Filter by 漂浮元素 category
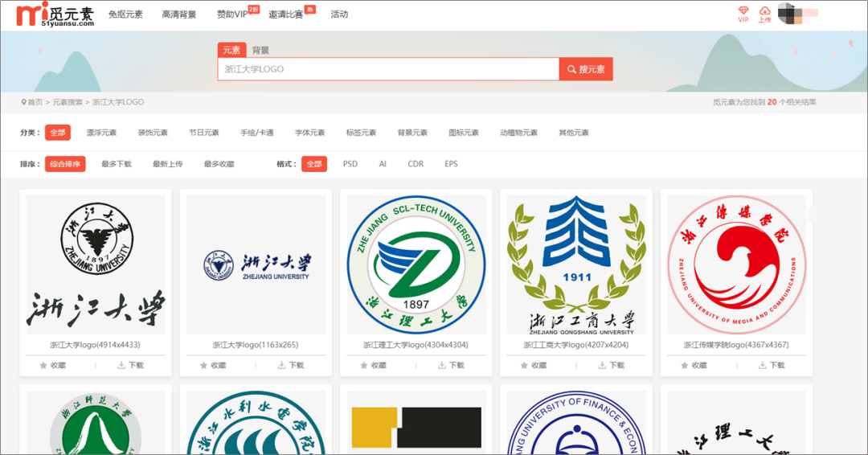 [102, 133]
